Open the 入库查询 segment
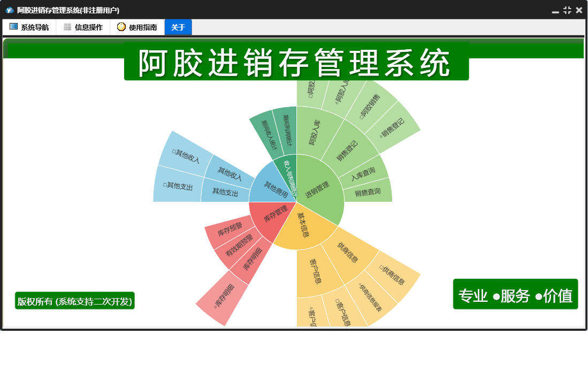The width and height of the screenshot is (588, 387). [x=363, y=174]
